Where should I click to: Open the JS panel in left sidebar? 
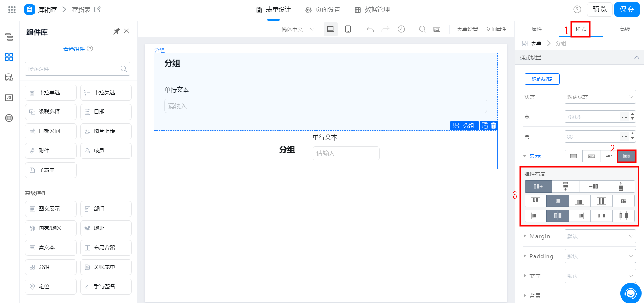click(x=9, y=98)
